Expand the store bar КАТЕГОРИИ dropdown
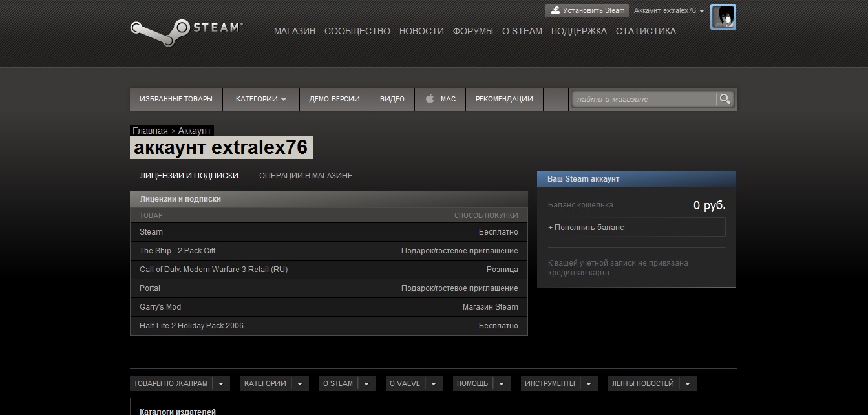 point(261,99)
